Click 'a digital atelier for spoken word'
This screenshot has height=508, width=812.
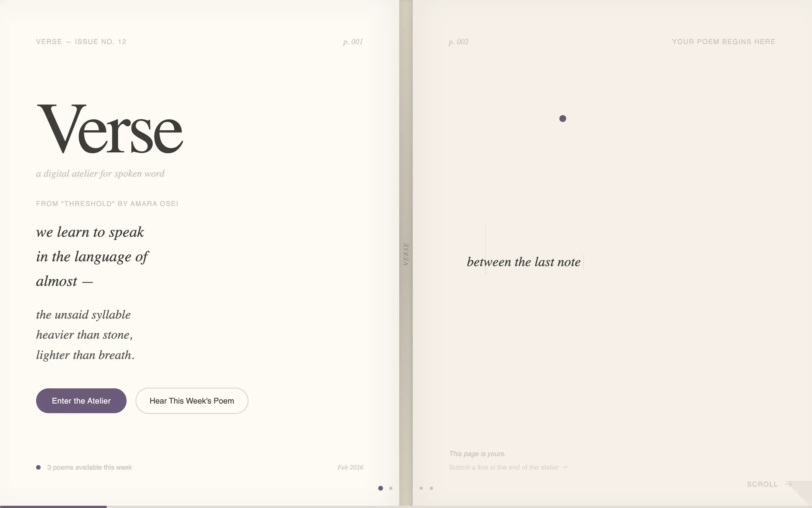pos(100,174)
